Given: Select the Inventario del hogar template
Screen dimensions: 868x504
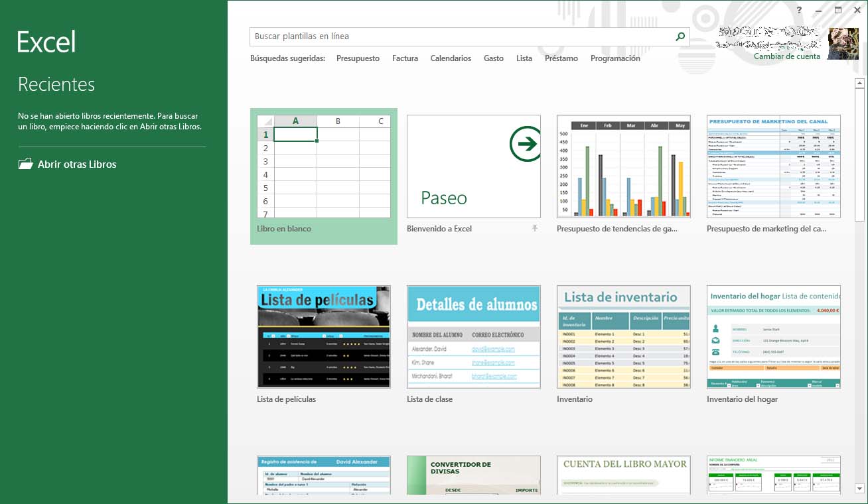Looking at the screenshot, I should [x=774, y=337].
